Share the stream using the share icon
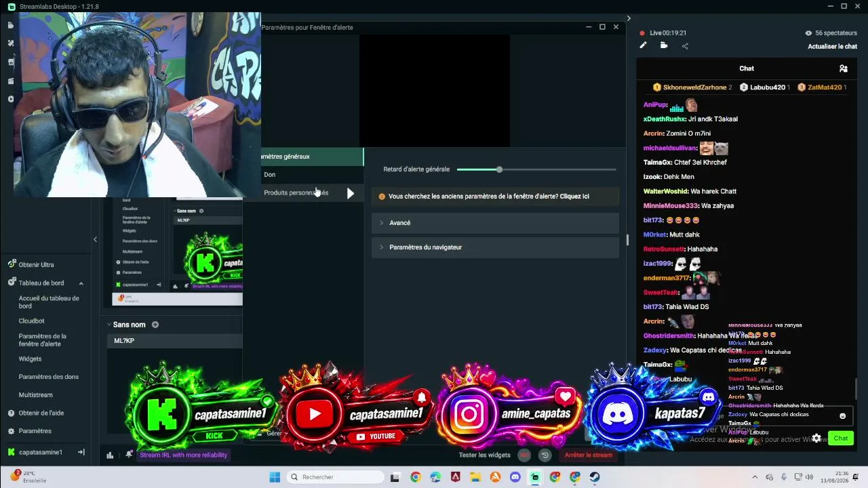Image resolution: width=868 pixels, height=488 pixels. 685,46
